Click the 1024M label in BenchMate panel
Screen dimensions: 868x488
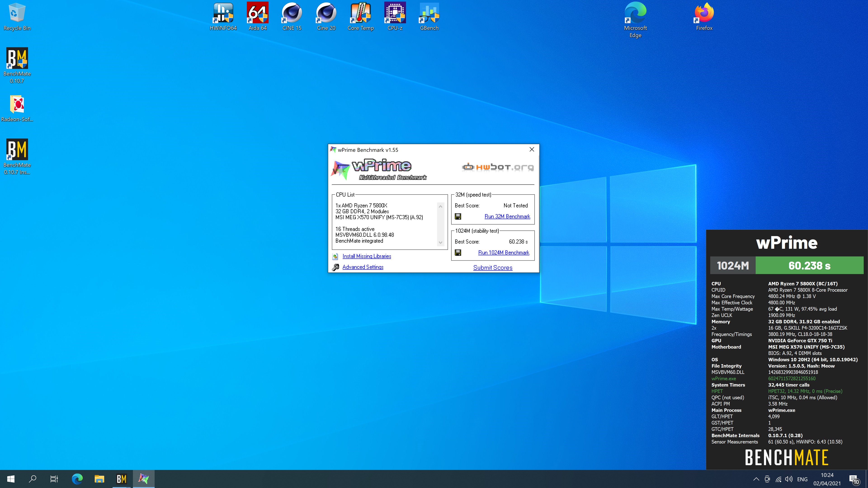(733, 265)
